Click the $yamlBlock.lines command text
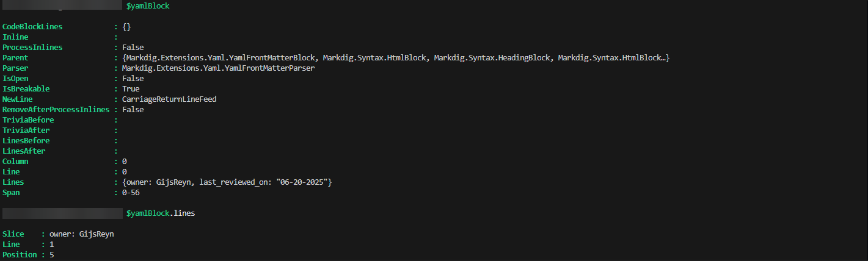 point(161,213)
